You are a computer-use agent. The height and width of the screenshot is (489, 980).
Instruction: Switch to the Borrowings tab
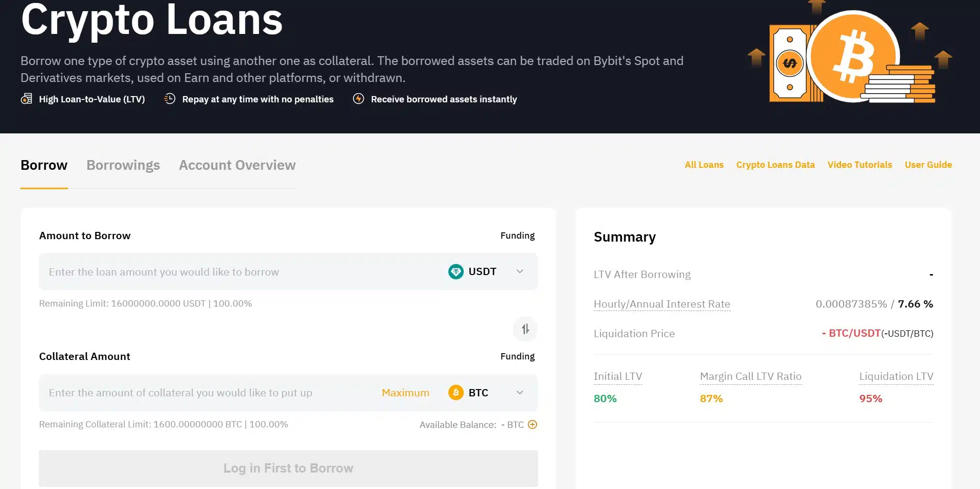pyautogui.click(x=123, y=165)
